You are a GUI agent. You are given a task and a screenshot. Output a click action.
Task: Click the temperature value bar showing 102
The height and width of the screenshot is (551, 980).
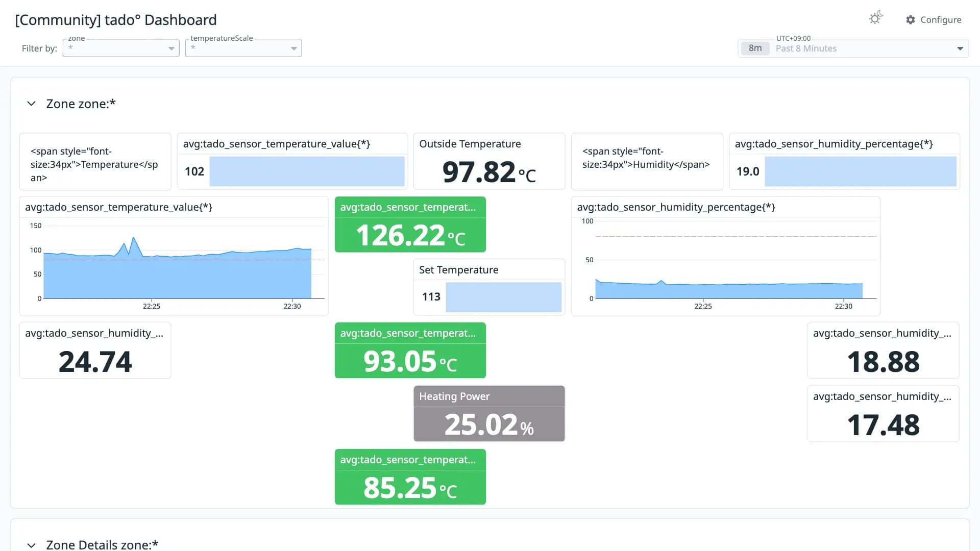[307, 171]
